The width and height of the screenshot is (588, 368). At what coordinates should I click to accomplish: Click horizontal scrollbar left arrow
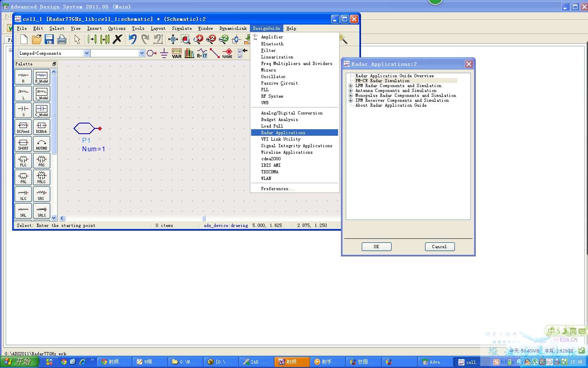pyautogui.click(x=62, y=218)
